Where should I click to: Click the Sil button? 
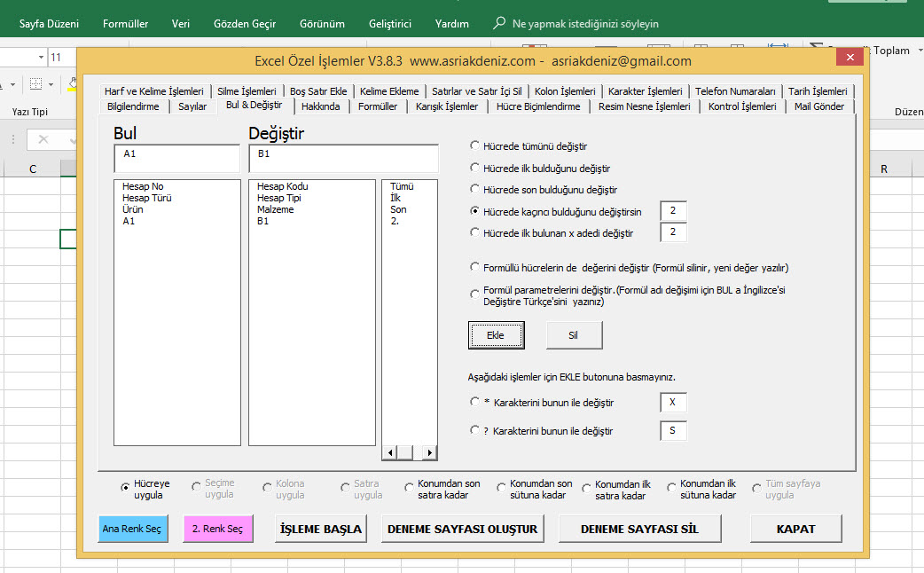[x=574, y=335]
